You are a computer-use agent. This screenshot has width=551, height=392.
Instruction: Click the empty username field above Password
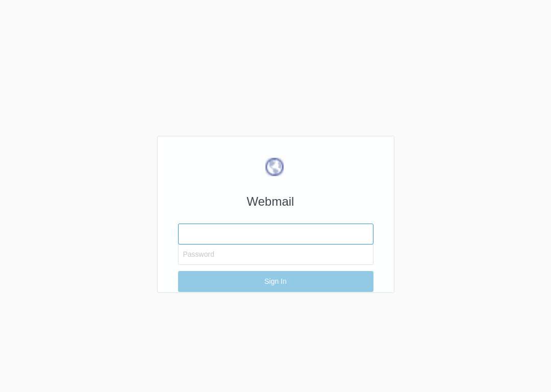(275, 234)
